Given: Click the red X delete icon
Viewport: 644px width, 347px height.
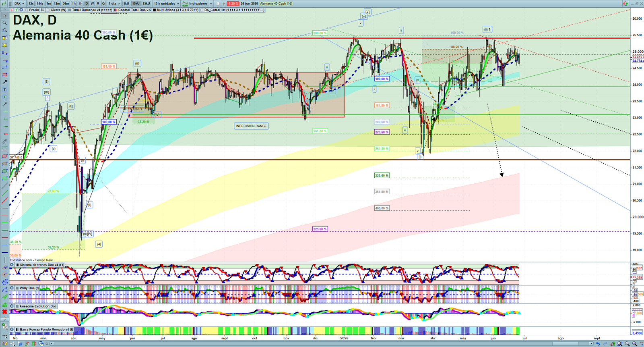Looking at the screenshot, I should [x=5, y=312].
